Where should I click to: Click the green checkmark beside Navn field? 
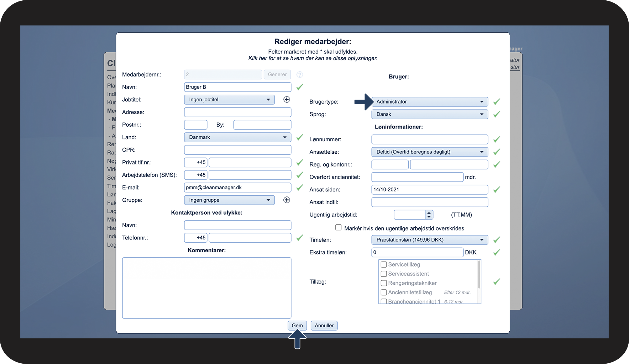[300, 87]
